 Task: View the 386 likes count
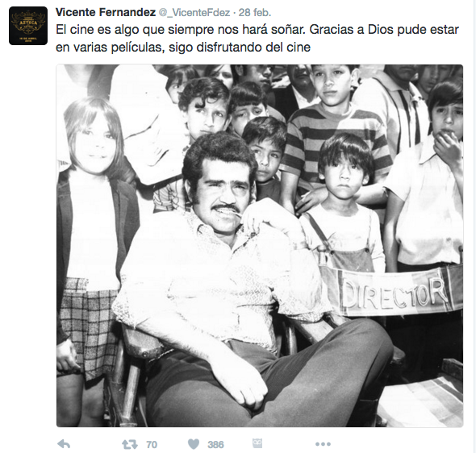tap(216, 444)
